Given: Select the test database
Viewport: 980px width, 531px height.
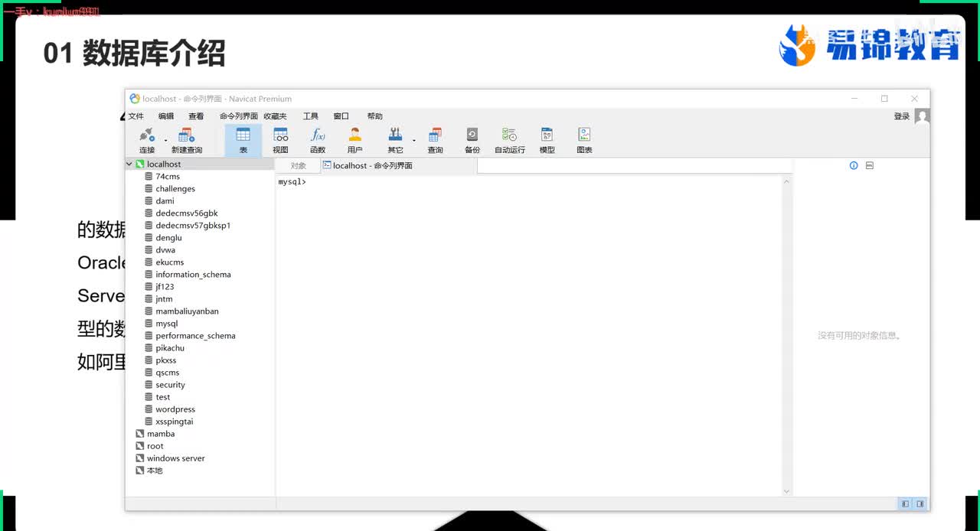Looking at the screenshot, I should [162, 397].
